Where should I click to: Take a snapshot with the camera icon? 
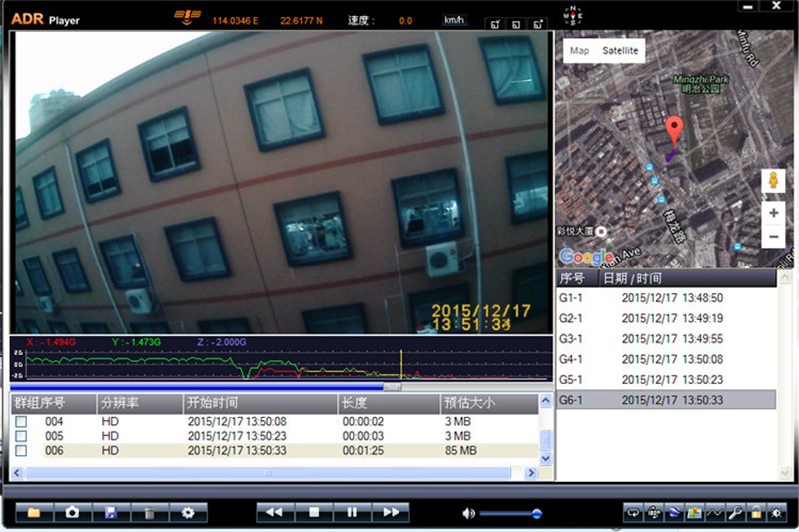[72, 513]
